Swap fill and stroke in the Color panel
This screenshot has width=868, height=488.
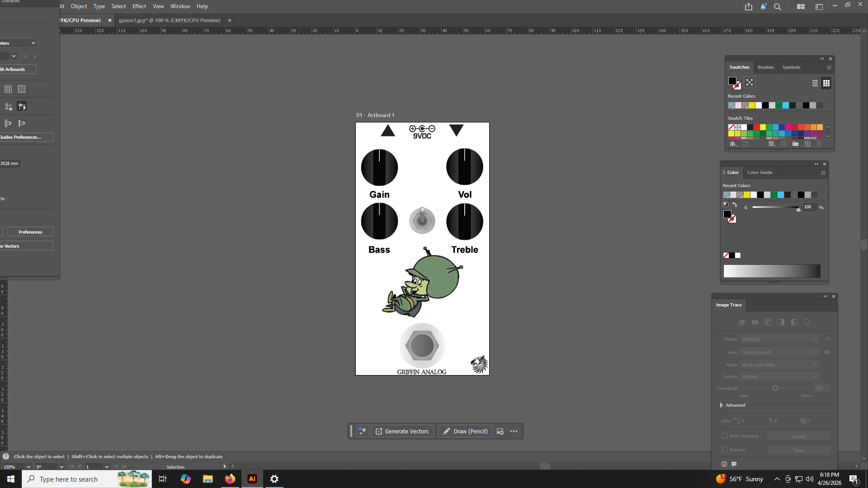[735, 205]
